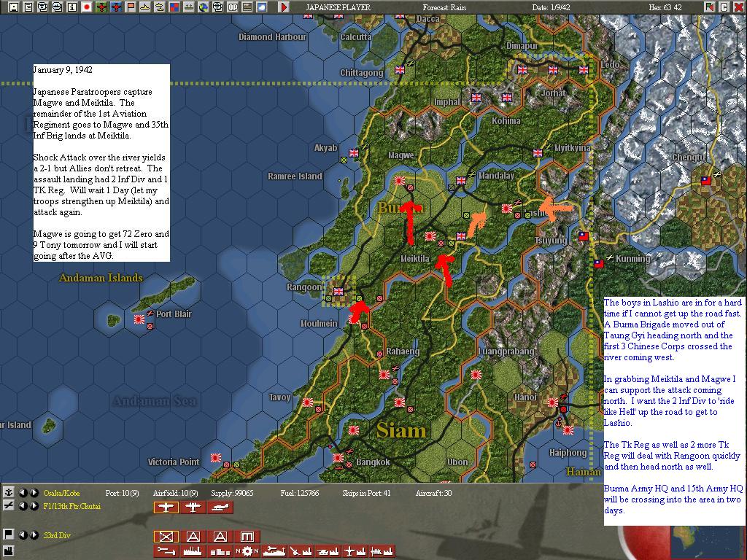Select the floatplane aircraft button
The width and height of the screenshot is (747, 560).
220,507
